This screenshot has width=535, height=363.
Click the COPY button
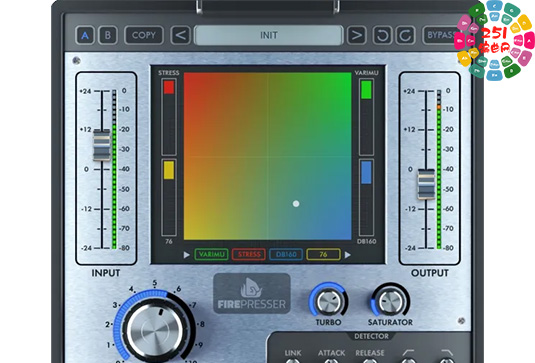[x=144, y=35]
